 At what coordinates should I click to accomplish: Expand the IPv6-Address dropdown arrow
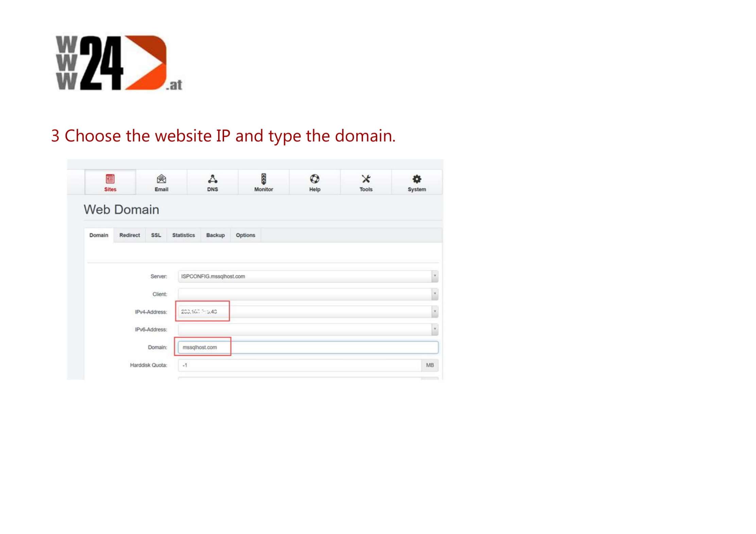coord(435,330)
